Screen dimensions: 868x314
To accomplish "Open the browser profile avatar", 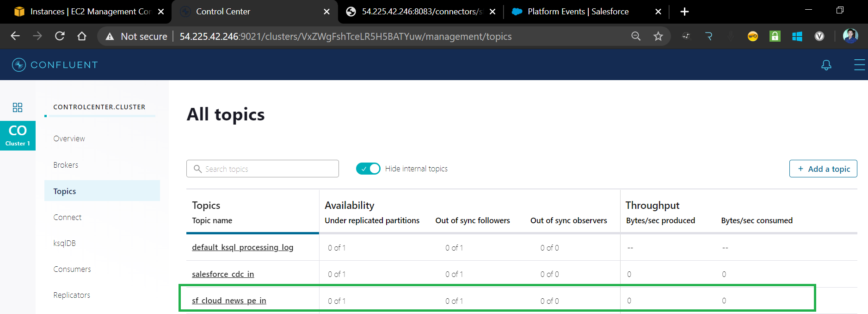I will pyautogui.click(x=850, y=36).
